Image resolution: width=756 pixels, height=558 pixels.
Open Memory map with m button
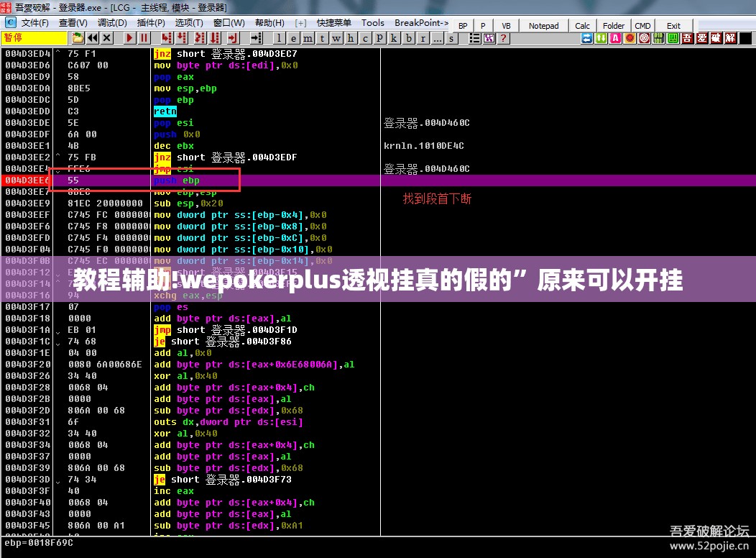tap(308, 38)
